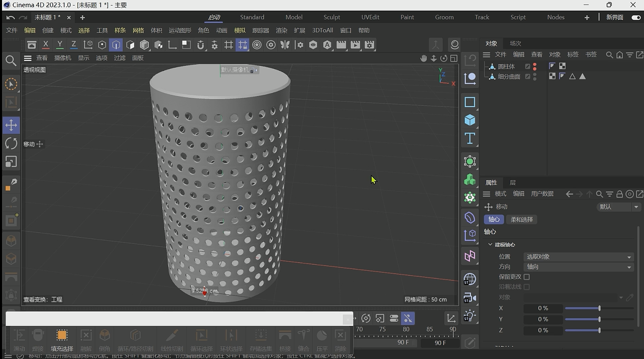The image size is (644, 359).
Task: Select the Text spline tool icon
Action: coord(469,138)
